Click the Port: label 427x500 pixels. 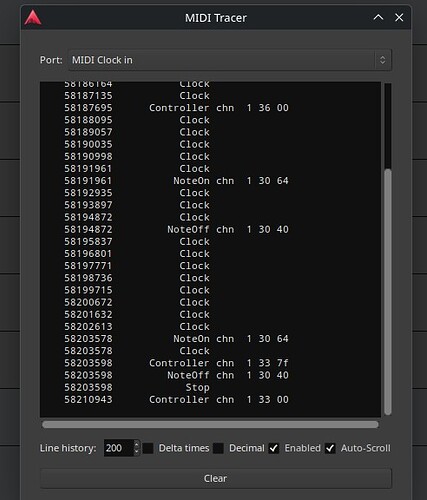pos(51,60)
